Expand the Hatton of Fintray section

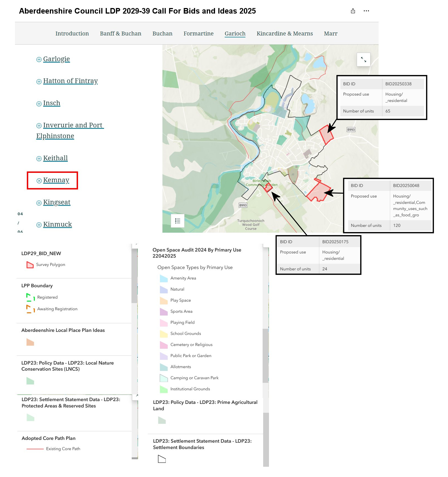pyautogui.click(x=39, y=81)
